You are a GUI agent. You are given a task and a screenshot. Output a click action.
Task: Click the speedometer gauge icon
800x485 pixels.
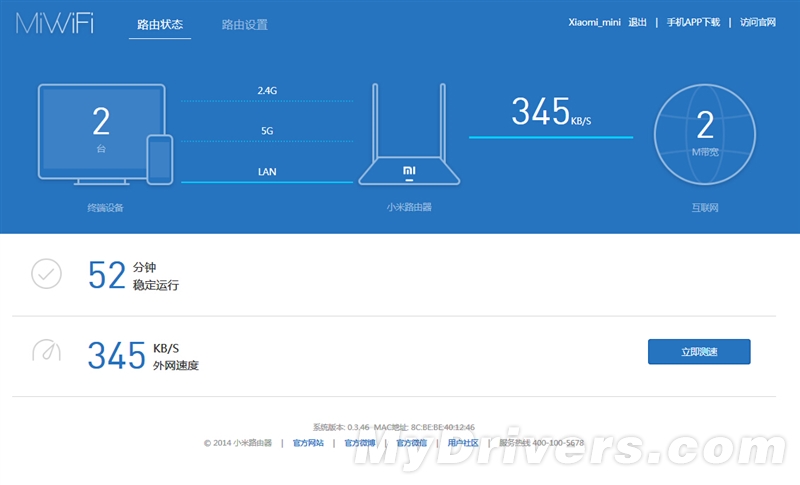[x=46, y=350]
